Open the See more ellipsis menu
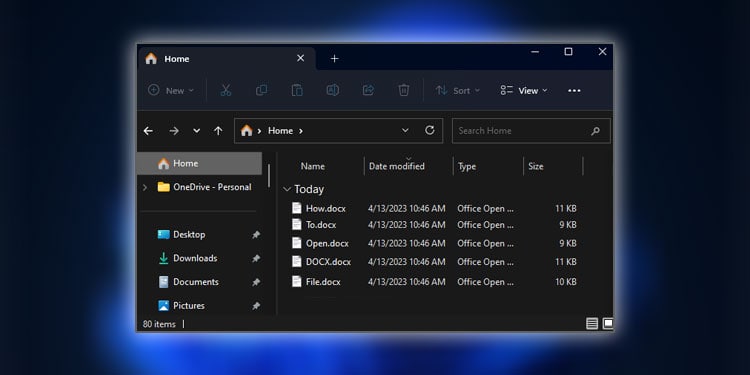 pyautogui.click(x=574, y=90)
